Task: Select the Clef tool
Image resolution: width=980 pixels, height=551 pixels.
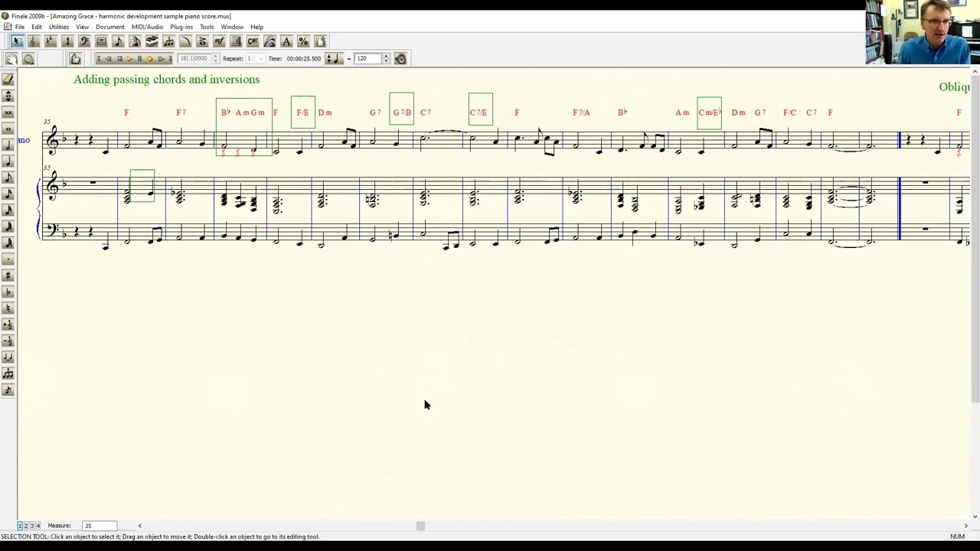Action: (84, 41)
